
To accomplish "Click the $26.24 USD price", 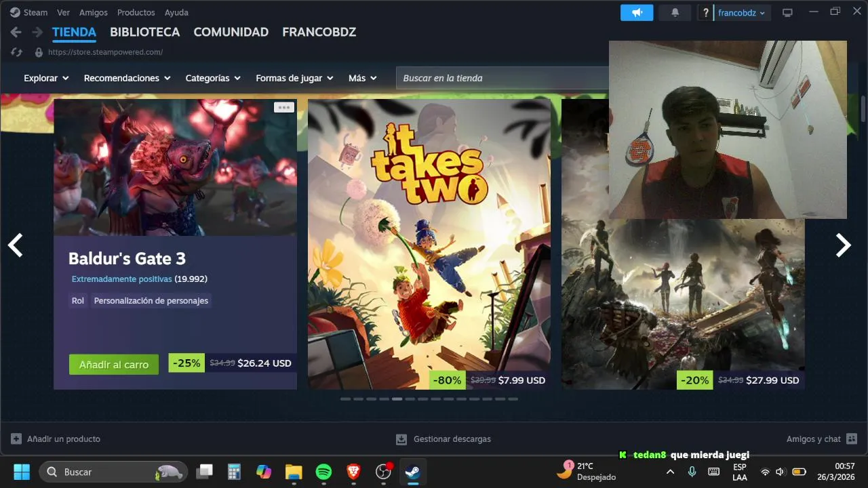I will tap(264, 363).
